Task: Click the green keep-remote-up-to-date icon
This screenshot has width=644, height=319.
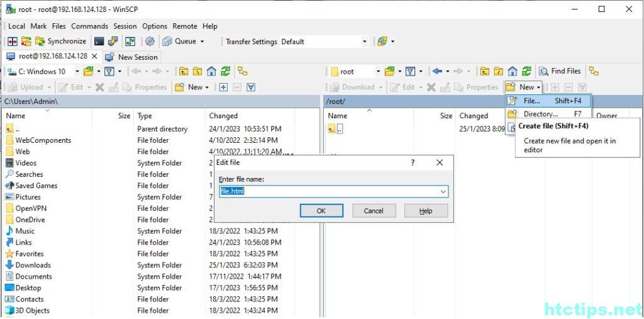Action: pos(130,42)
